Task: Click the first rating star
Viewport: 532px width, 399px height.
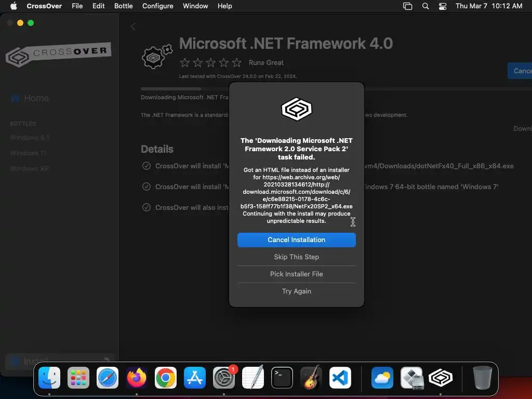Action: (x=184, y=62)
